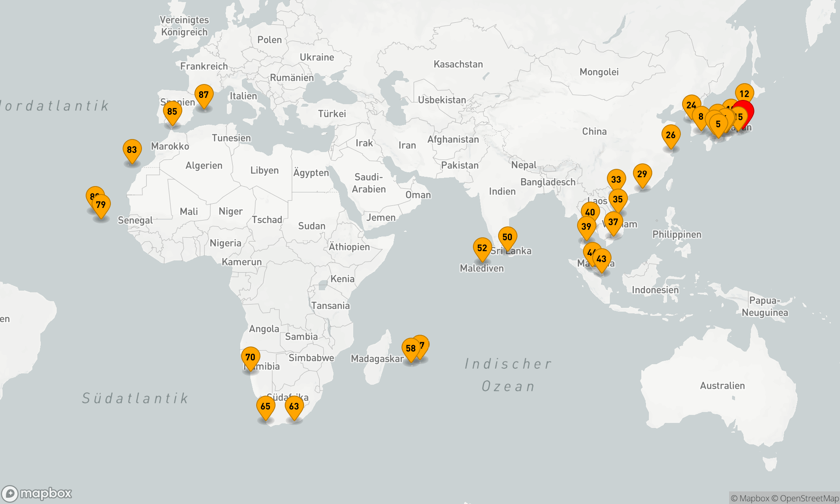Open the Mapbox logo link
Screen dimensions: 840x504
pos(37,493)
